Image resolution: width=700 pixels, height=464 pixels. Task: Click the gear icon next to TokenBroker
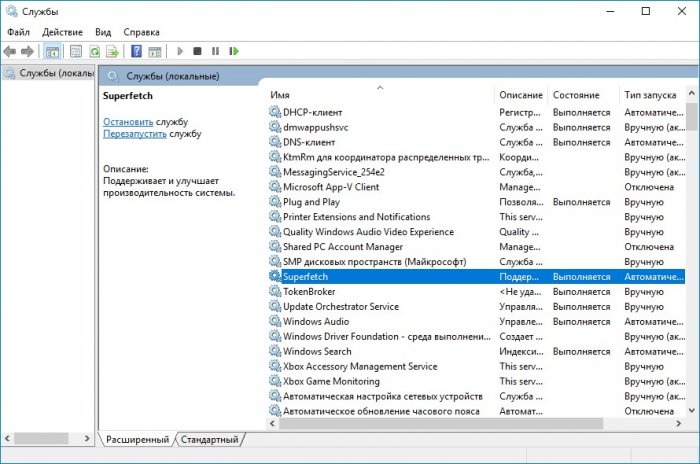(275, 291)
